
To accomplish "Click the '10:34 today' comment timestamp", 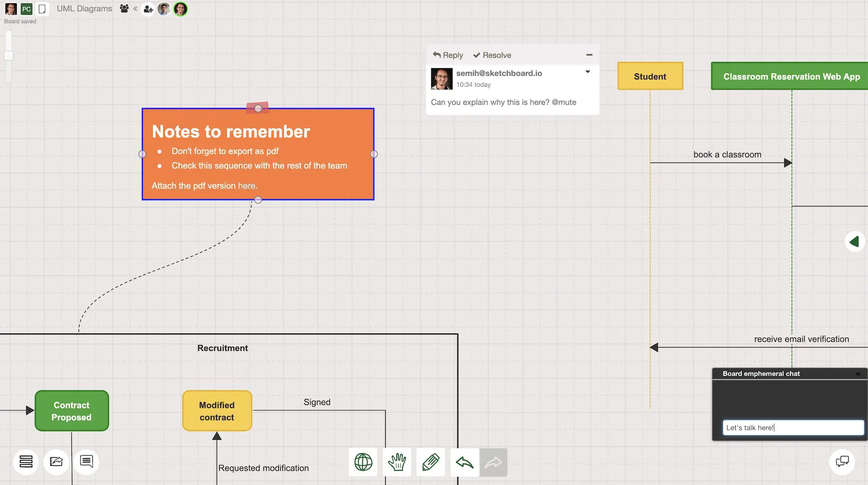I will click(x=473, y=85).
